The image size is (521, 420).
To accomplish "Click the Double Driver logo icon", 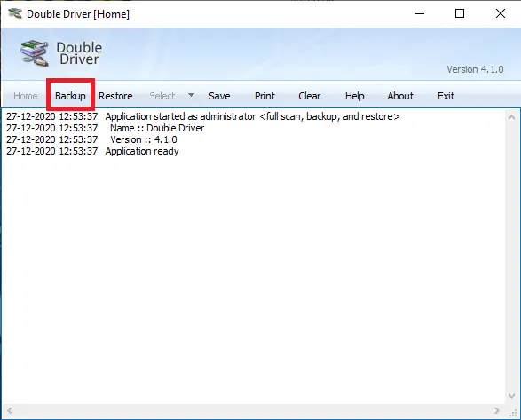I will (35, 53).
